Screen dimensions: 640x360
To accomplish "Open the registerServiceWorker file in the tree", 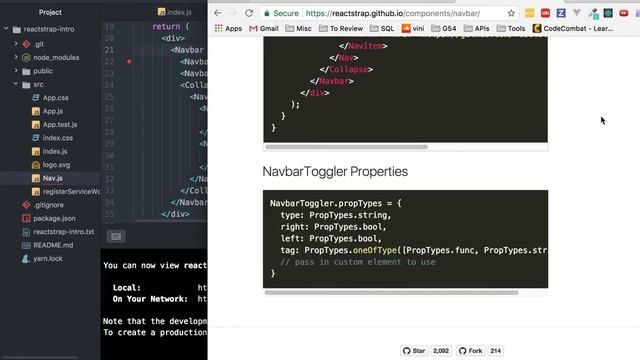I will pos(66,191).
